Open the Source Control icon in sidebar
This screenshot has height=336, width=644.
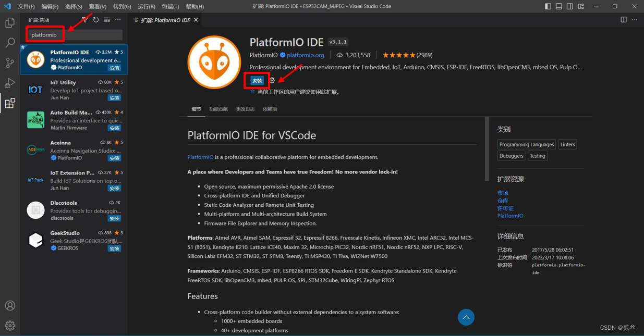9,63
